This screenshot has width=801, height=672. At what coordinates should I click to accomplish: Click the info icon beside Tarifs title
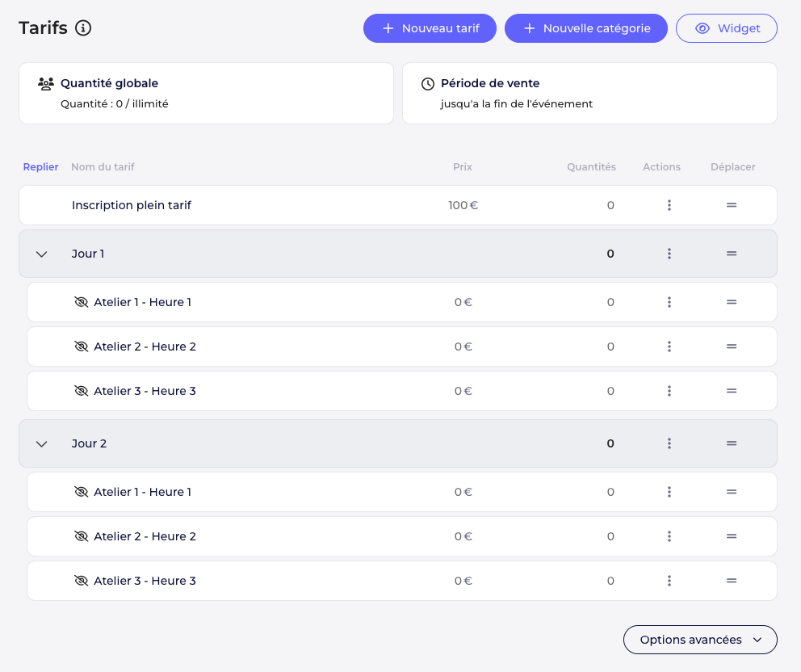pos(83,28)
